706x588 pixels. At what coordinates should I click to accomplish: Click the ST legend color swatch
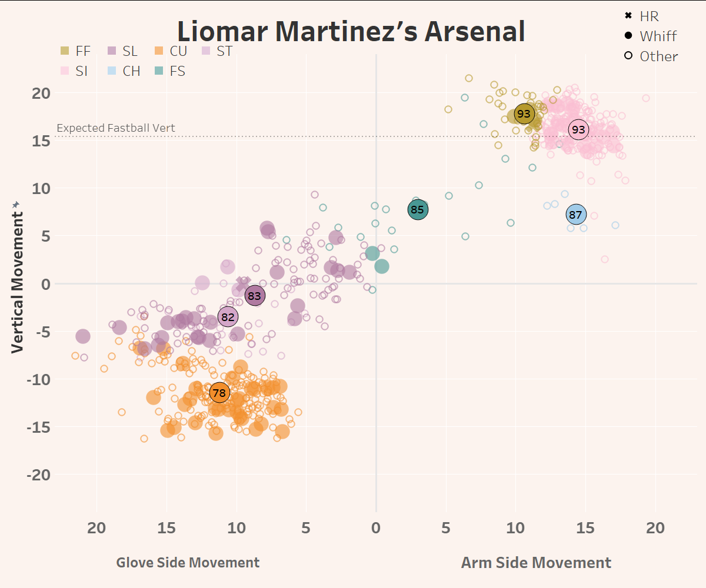(x=205, y=51)
